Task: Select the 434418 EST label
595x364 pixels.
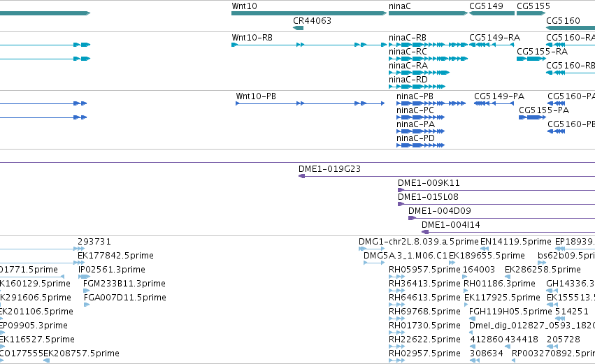Action: tap(522, 340)
